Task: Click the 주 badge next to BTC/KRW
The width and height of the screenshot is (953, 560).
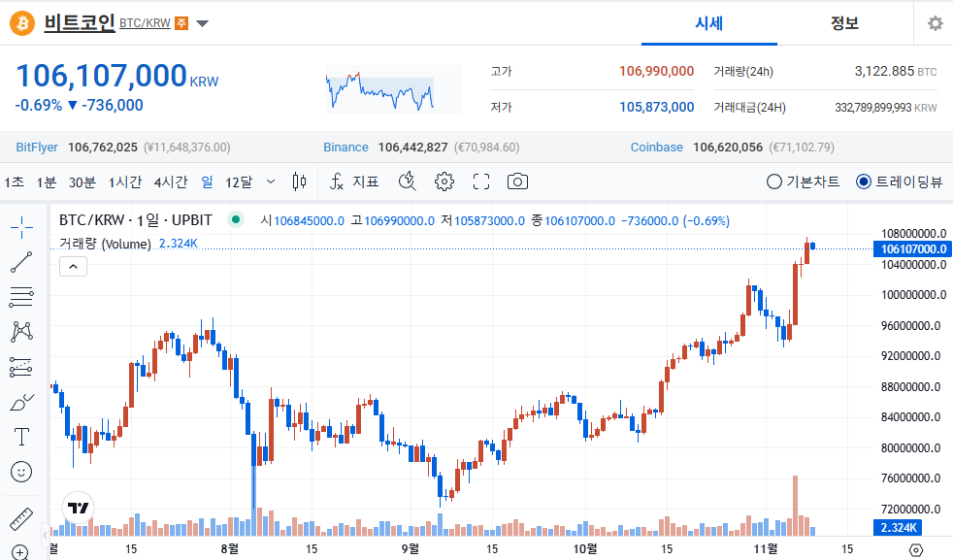Action: click(181, 23)
